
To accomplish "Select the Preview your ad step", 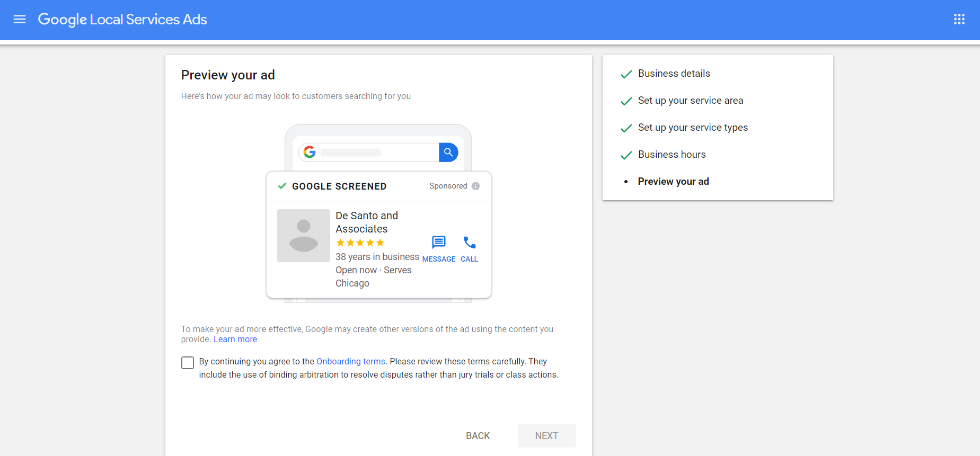I will 673,182.
